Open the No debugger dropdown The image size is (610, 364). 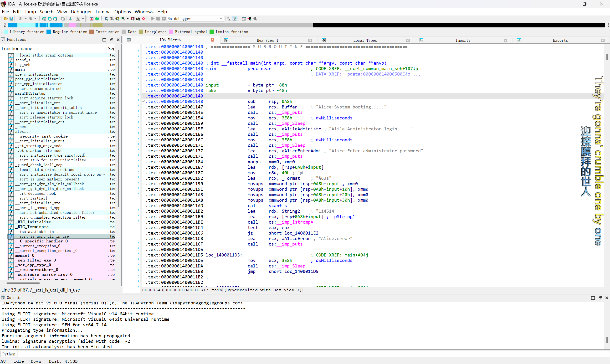coord(221,19)
